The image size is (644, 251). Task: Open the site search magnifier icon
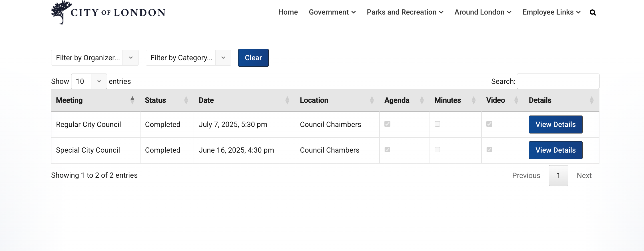593,13
